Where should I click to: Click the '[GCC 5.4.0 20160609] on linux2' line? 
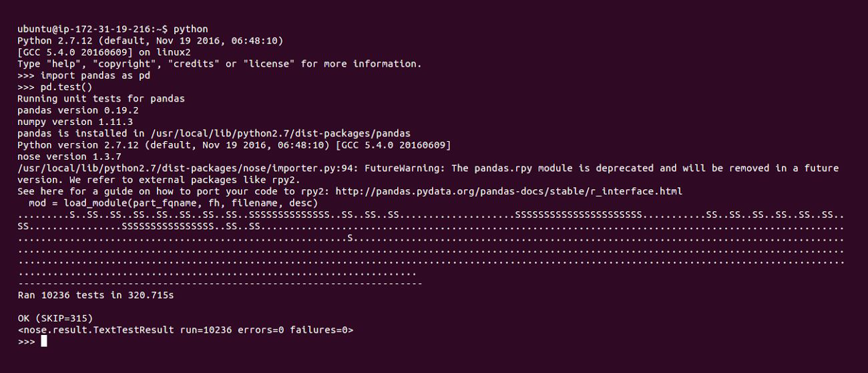pos(104,52)
